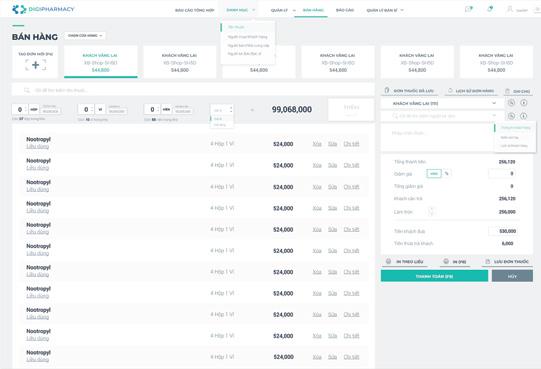Create a new order with plus icon
Viewport: 541px width, 369px height.
35,65
